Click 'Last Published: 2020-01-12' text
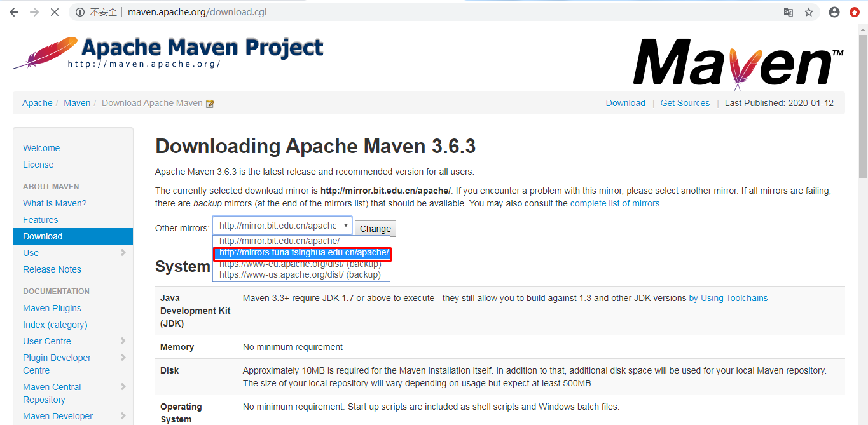868x425 pixels. (x=779, y=103)
